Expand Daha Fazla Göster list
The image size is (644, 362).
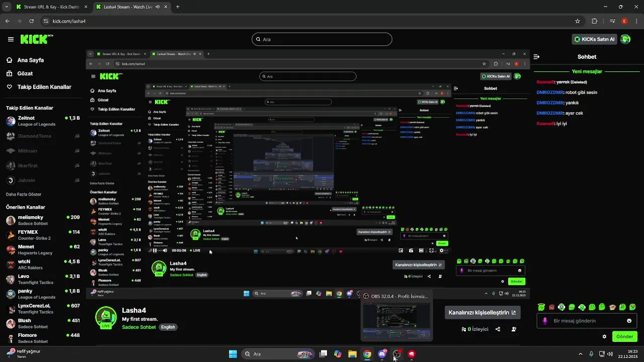(24, 195)
